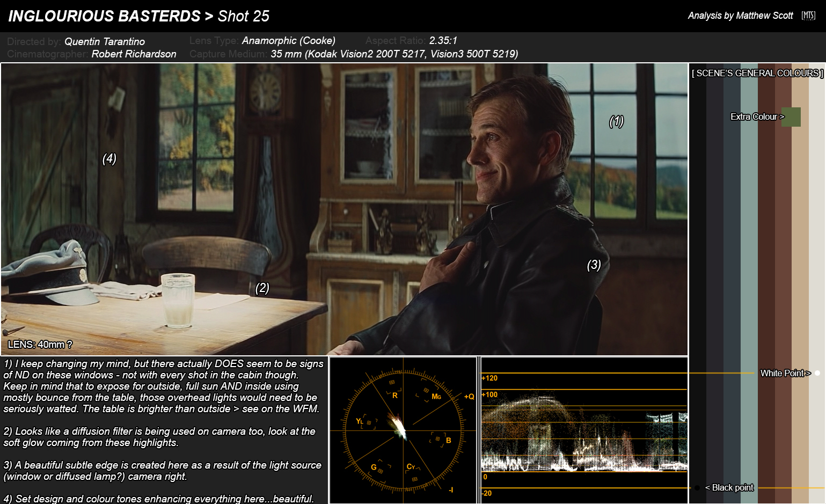Click the '< Black point' label

729,487
